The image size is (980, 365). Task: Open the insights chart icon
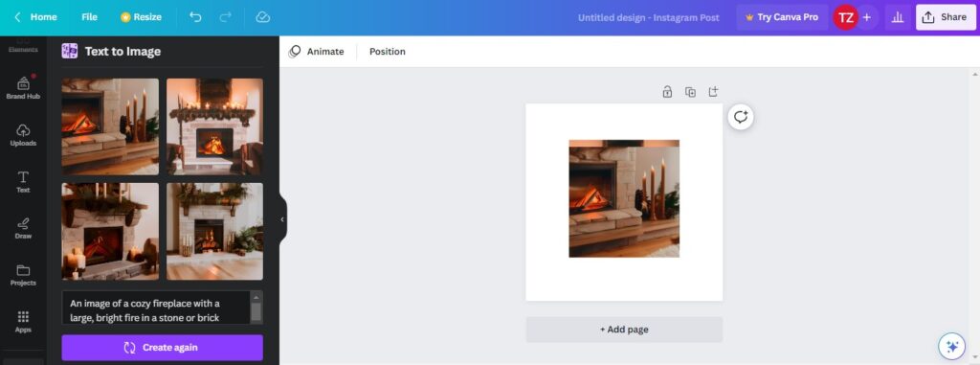pos(898,17)
